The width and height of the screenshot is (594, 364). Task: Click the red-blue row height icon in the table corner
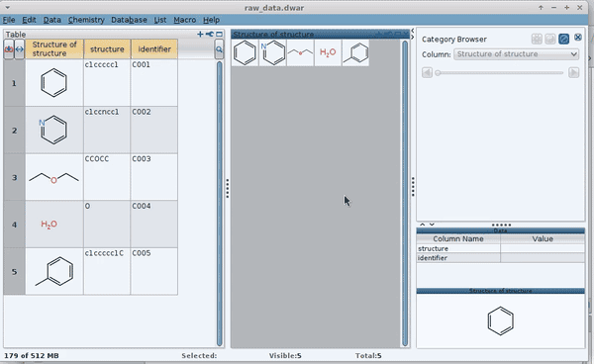point(9,49)
